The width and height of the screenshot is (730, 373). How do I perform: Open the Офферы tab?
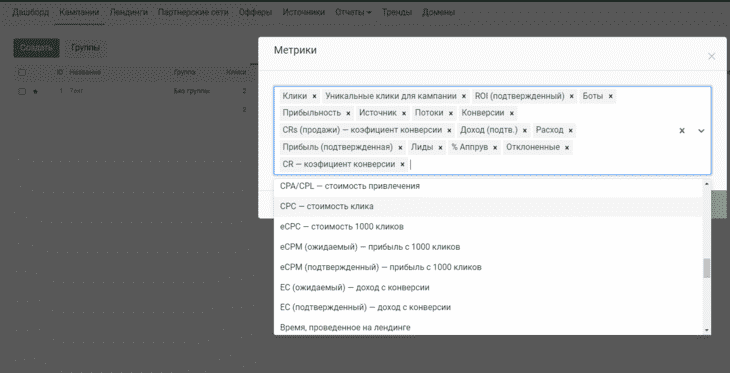coord(255,13)
